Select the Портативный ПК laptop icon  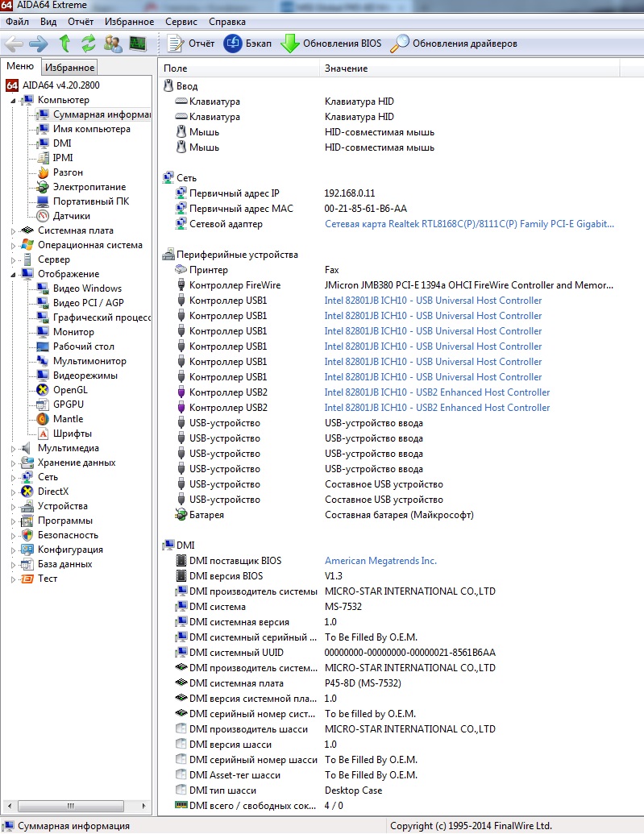coord(43,201)
